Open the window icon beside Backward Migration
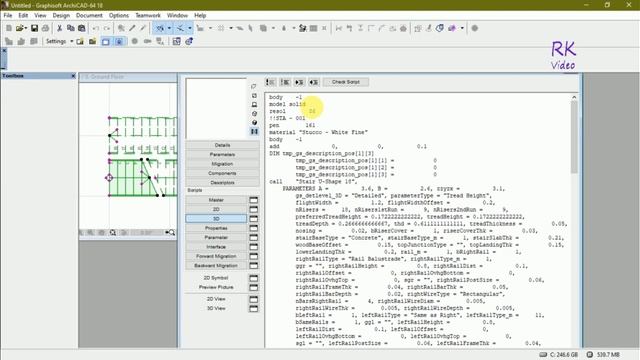This screenshot has width=640, height=360. click(x=253, y=266)
